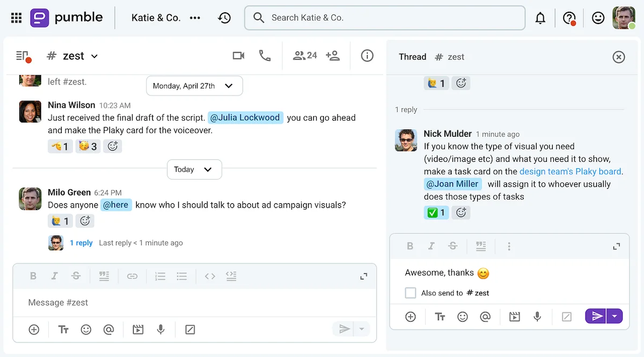The image size is (644, 357).
Task: Toggle italic in the #zest message editor
Action: pos(54,276)
